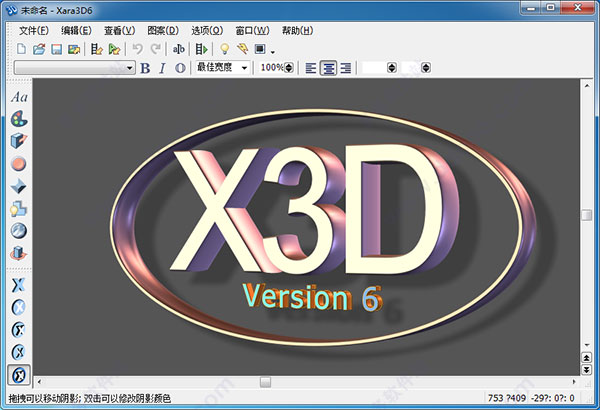Click the vertical scrollbar thumb

click(x=586, y=215)
